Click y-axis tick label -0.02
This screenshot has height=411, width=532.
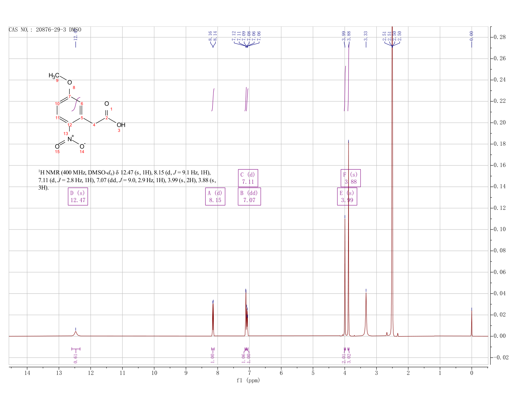pos(501,357)
